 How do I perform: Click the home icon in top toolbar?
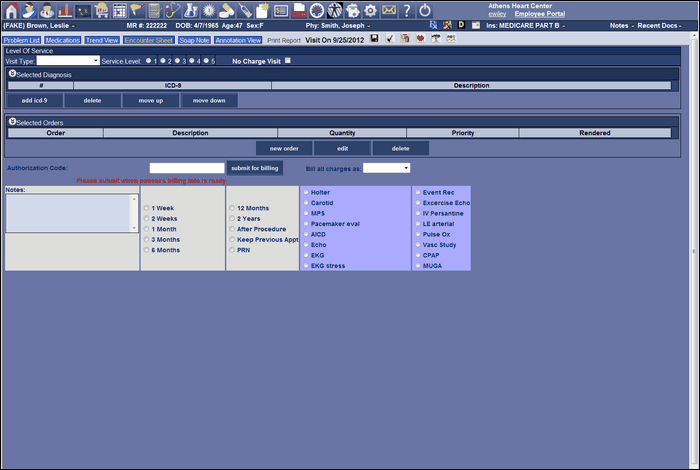pyautogui.click(x=12, y=10)
